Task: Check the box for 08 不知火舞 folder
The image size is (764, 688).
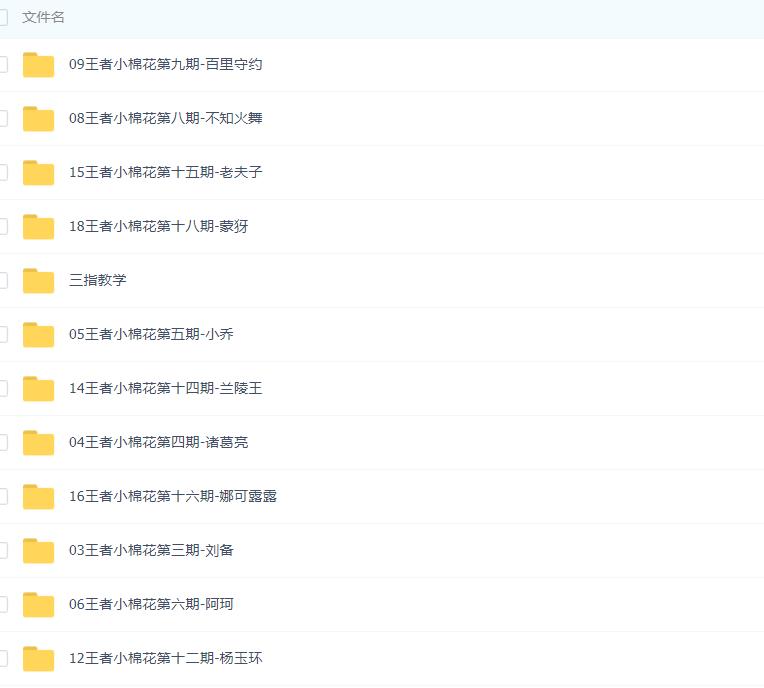Action: click(x=3, y=118)
